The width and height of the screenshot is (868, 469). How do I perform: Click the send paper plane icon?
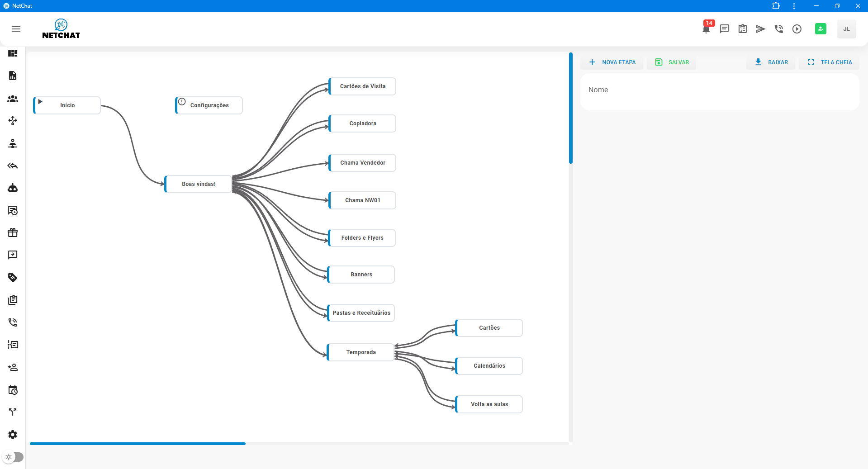coord(761,29)
